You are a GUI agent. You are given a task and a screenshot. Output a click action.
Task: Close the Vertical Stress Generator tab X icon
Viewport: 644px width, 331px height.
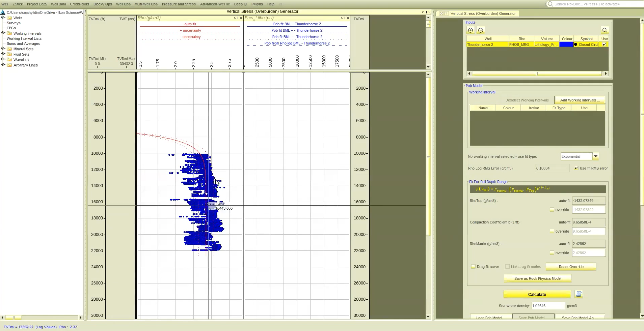[441, 13]
